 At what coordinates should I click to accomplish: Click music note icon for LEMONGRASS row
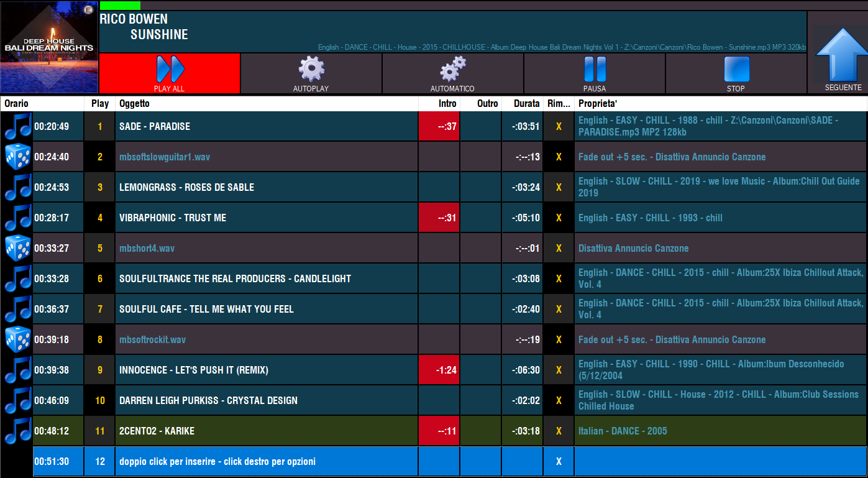tap(18, 187)
